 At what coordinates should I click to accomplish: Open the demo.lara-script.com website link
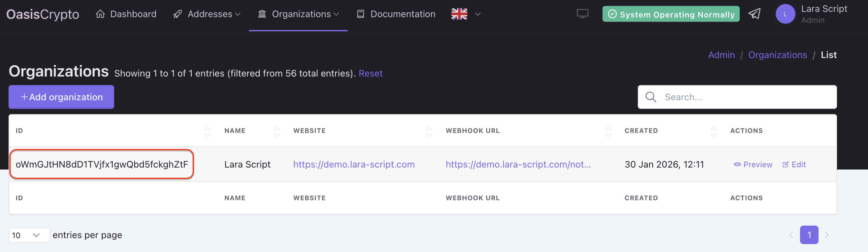click(x=354, y=164)
